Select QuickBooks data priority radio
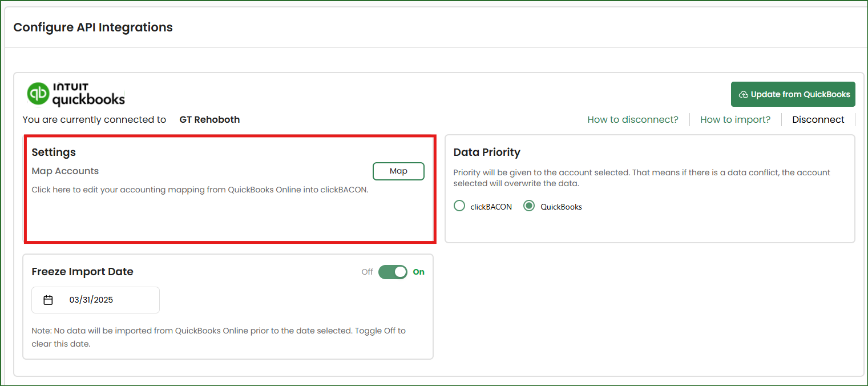 click(x=529, y=206)
